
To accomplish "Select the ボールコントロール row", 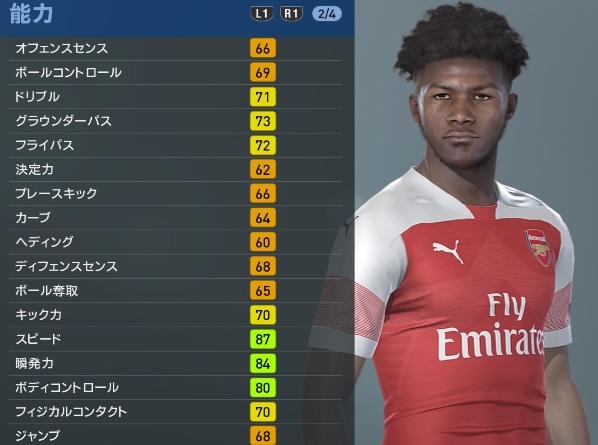I will click(175, 72).
